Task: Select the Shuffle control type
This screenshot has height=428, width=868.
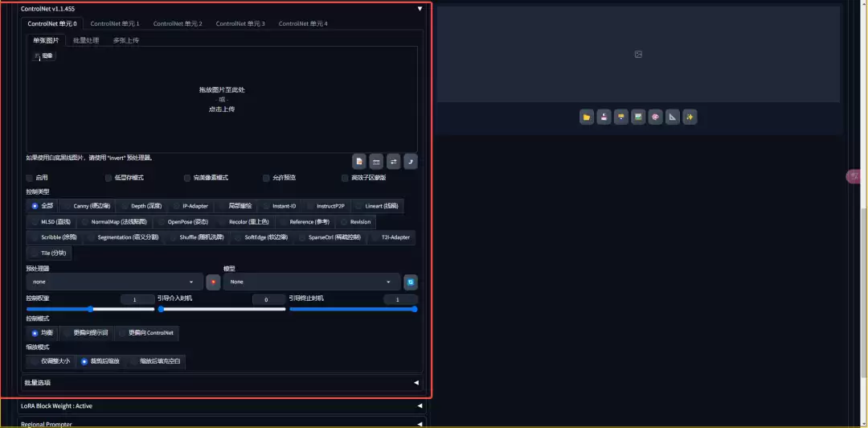Action: coord(197,237)
